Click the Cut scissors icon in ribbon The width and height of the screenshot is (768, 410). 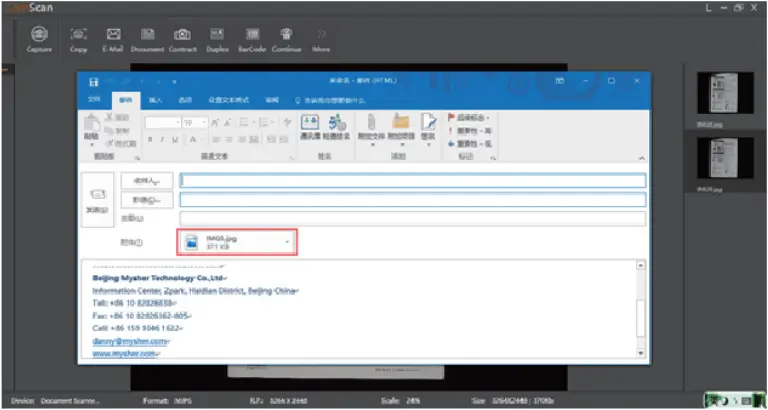[x=110, y=118]
